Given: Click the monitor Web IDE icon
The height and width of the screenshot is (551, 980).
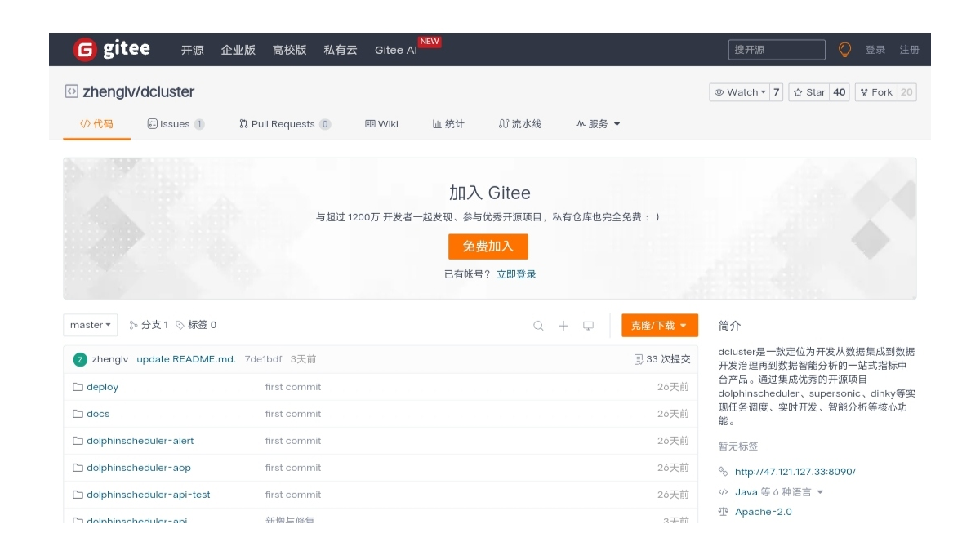Looking at the screenshot, I should (588, 326).
